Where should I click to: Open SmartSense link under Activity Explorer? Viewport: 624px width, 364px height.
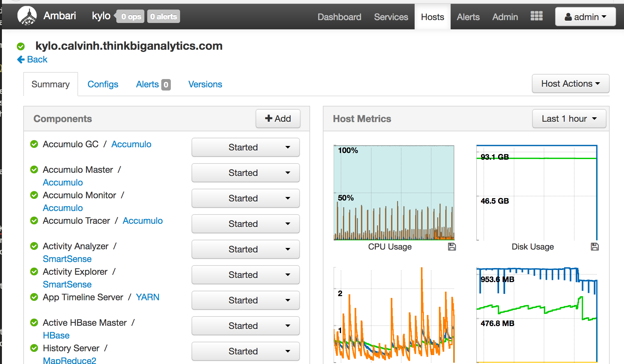click(67, 284)
